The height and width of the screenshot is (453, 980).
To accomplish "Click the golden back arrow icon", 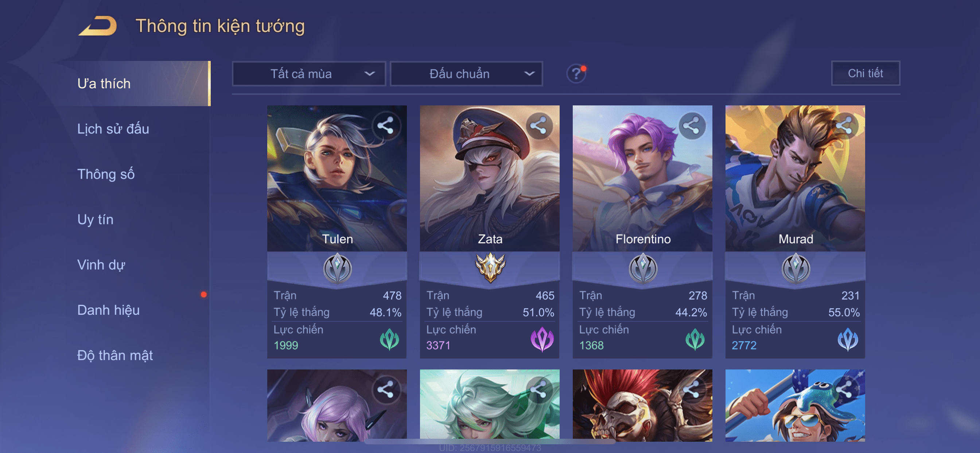I will (97, 26).
